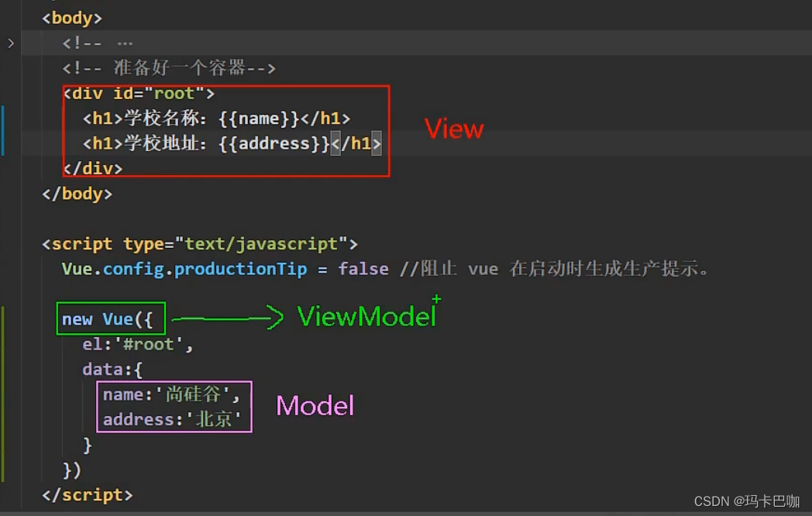The image size is (812, 516).
Task: Expand the folded ellipsis comment
Action: [x=125, y=43]
